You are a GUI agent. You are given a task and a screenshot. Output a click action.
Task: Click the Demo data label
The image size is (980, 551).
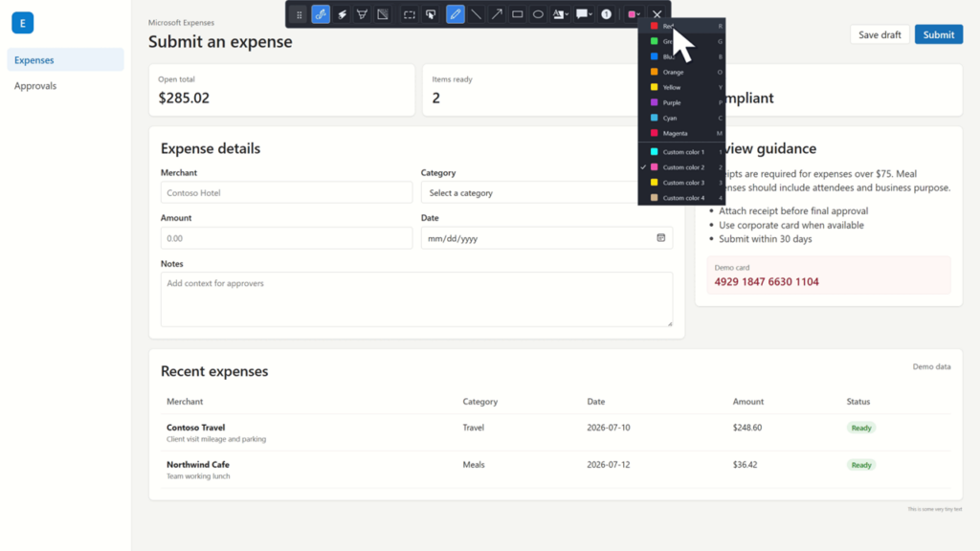point(931,366)
